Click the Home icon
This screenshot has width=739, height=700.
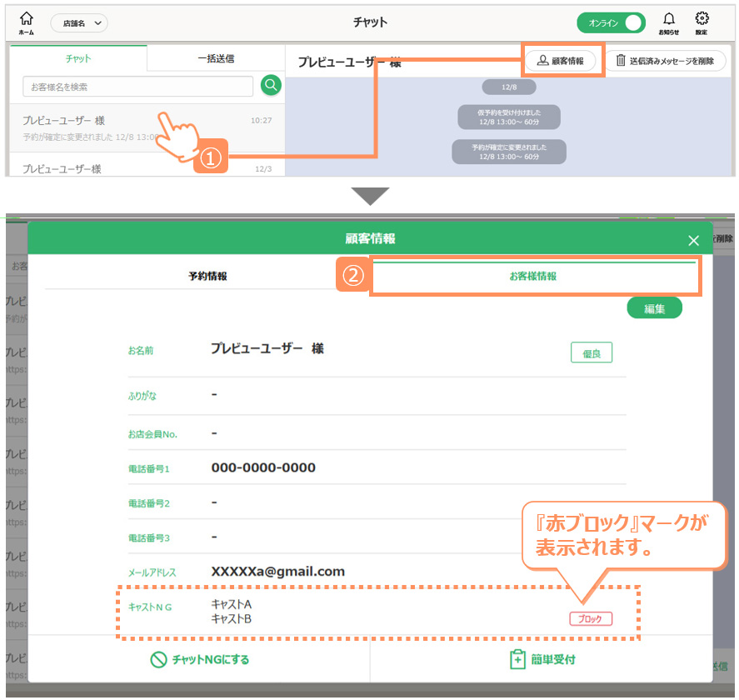pos(27,19)
